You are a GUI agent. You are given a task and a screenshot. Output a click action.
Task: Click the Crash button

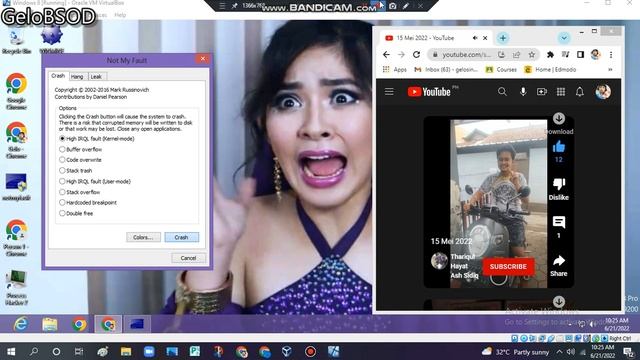pos(182,237)
